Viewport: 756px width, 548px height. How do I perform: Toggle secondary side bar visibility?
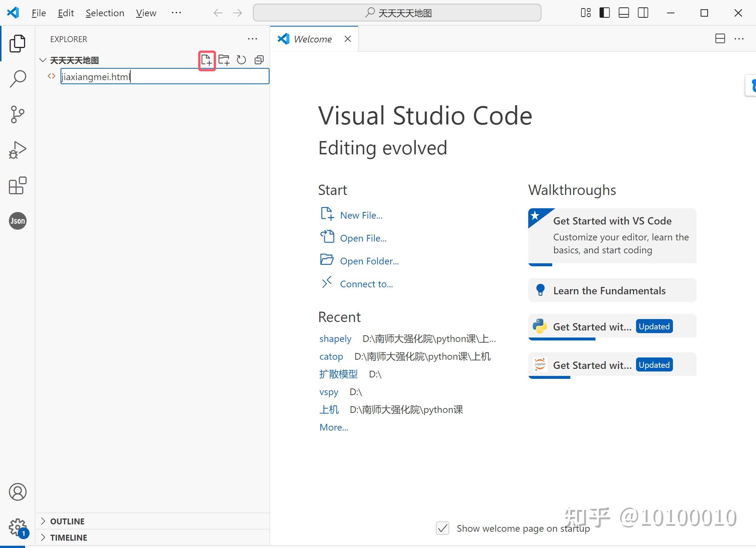(x=643, y=13)
